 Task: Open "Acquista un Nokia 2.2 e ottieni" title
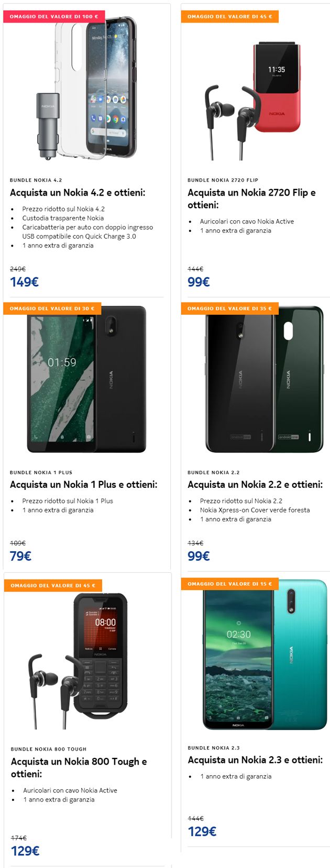pos(255,485)
